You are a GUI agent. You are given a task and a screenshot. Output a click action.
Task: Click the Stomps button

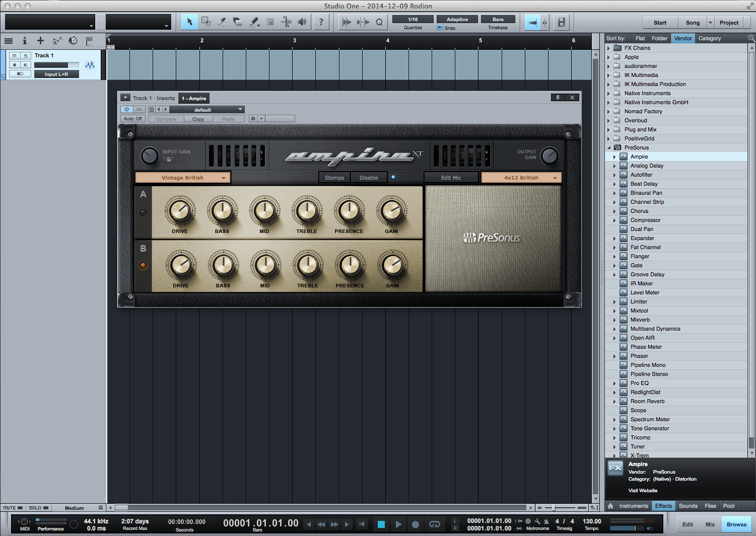click(334, 178)
